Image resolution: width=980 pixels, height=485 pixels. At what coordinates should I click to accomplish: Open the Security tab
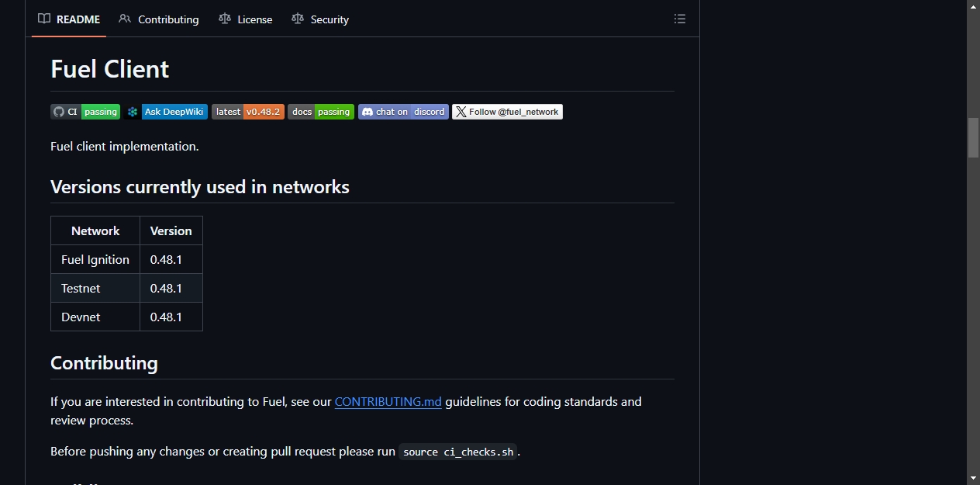click(320, 19)
